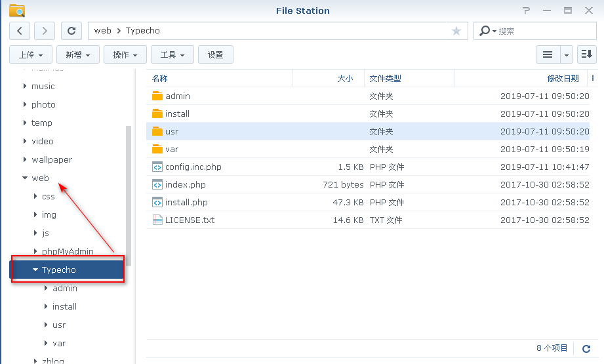This screenshot has height=364, width=604.
Task: Select LICENSE.txt file name
Action: click(190, 220)
